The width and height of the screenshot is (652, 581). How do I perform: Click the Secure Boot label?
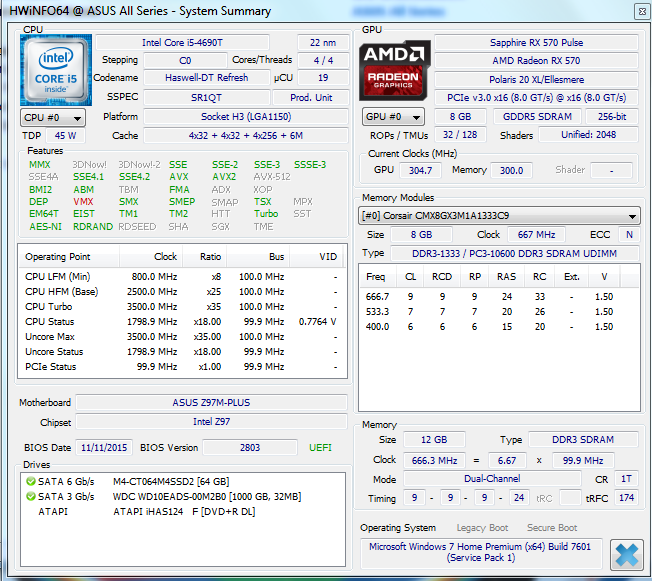click(x=552, y=528)
